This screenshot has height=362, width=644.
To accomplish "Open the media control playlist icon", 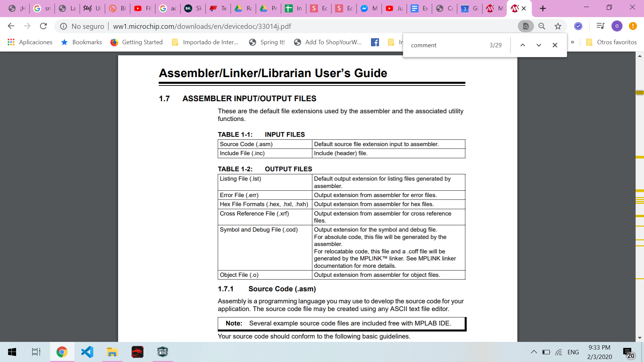I will coord(600,26).
